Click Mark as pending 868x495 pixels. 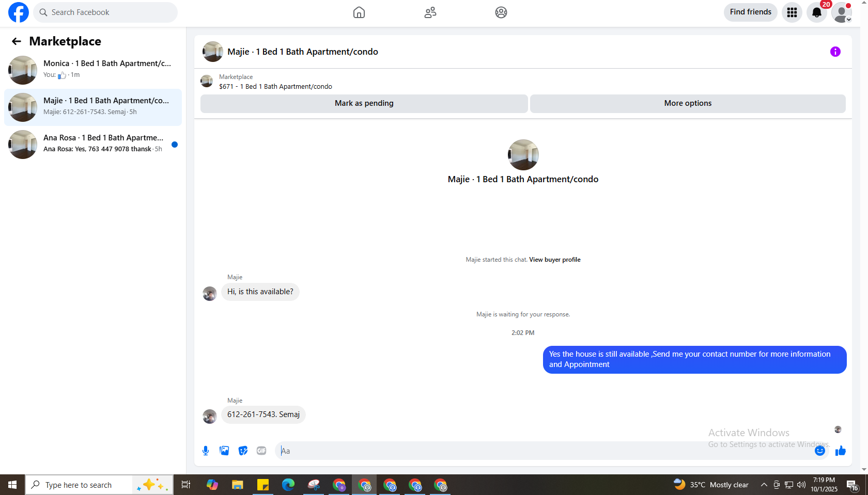click(x=364, y=103)
